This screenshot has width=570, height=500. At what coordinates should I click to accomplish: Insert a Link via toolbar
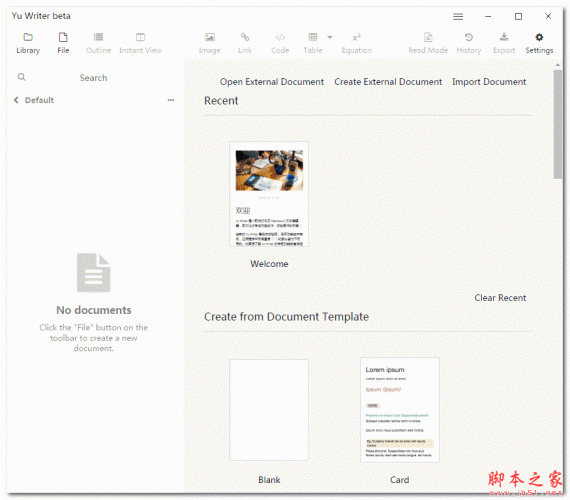(245, 43)
